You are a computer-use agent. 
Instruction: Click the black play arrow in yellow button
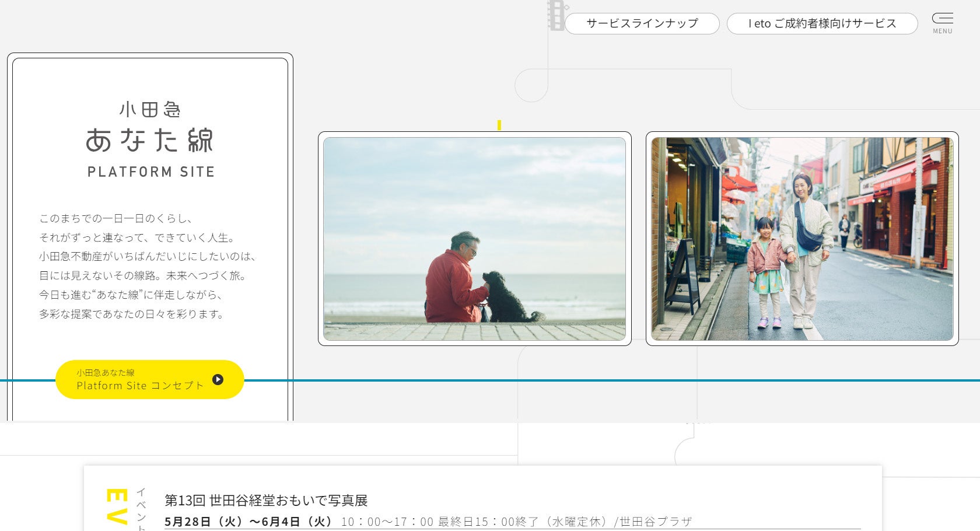coord(218,379)
